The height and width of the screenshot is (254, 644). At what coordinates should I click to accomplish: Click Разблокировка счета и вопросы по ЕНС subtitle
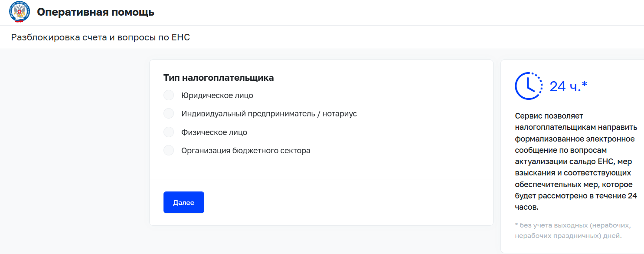click(101, 37)
